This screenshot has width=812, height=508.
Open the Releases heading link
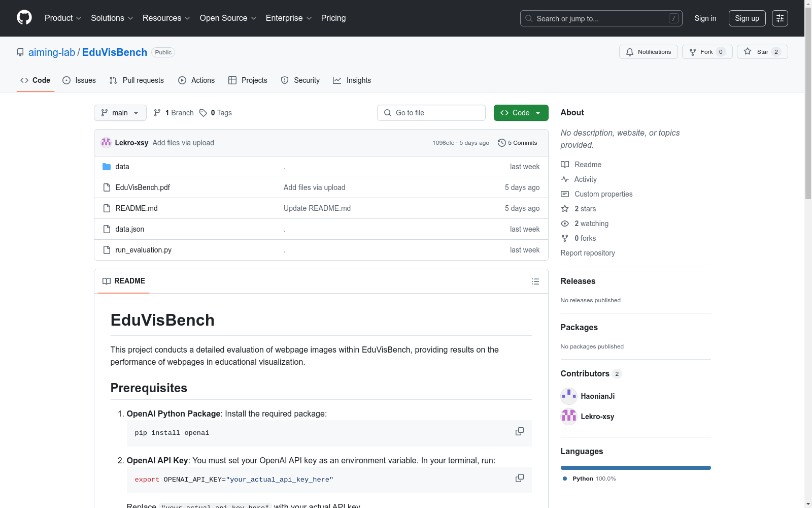(578, 281)
